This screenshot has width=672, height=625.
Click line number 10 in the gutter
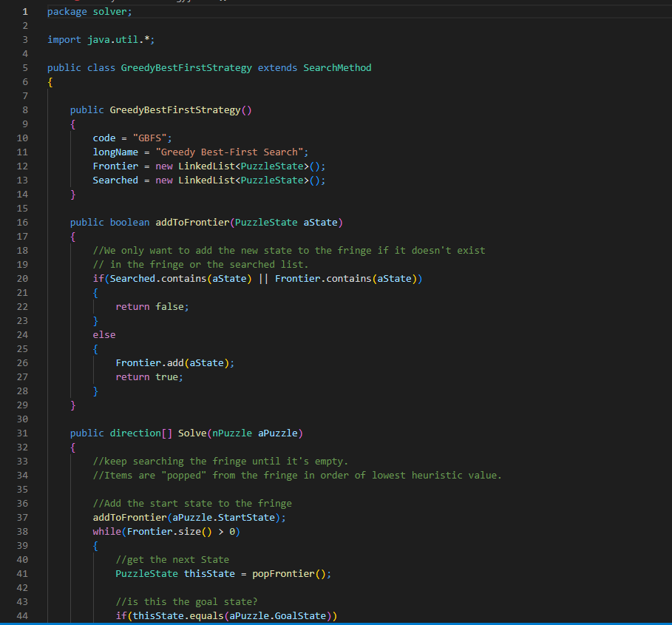(22, 138)
